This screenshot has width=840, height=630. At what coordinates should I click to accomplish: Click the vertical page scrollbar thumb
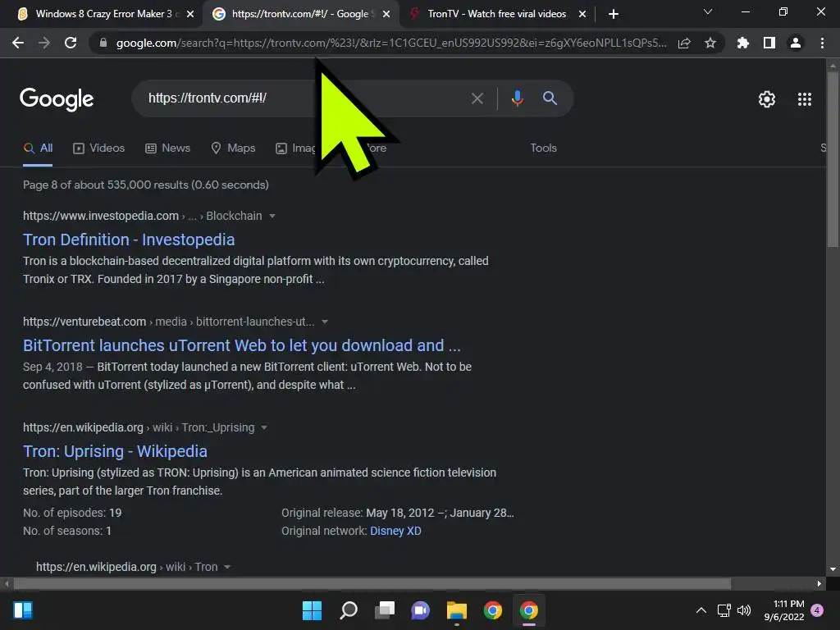coord(833,160)
